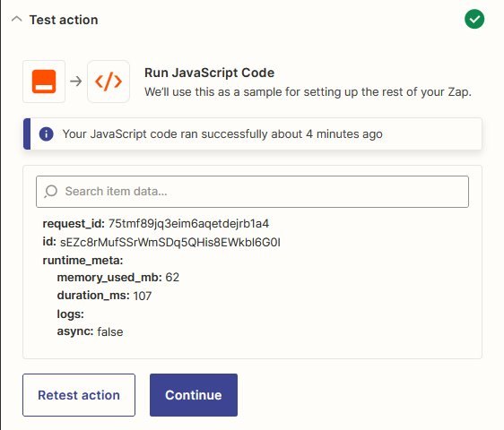This screenshot has height=430, width=504.
Task: Click the Run JavaScript Code title
Action: point(209,73)
